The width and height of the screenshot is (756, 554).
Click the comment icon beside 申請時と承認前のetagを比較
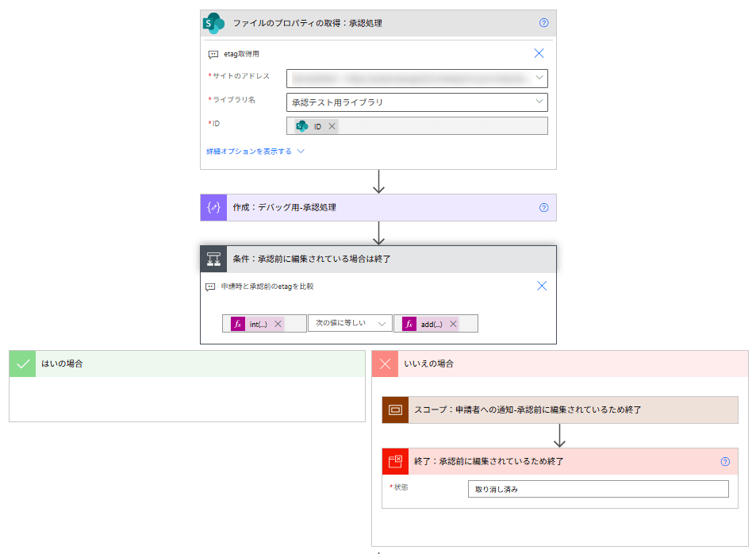tap(211, 288)
